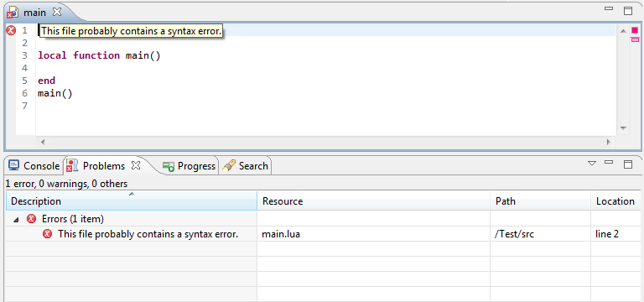Click the horizontal scrollbar right arrow
The width and height of the screenshot is (644, 302).
coord(609,142)
